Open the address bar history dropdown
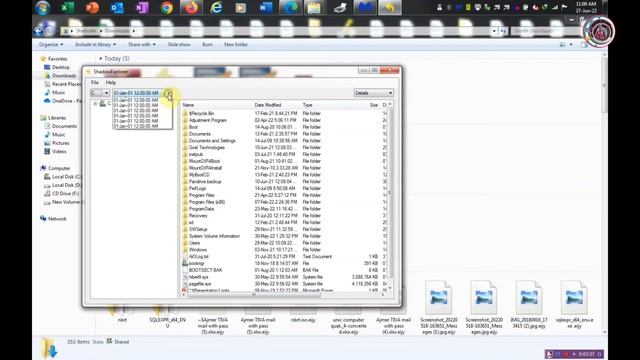640x360 pixels. click(494, 31)
